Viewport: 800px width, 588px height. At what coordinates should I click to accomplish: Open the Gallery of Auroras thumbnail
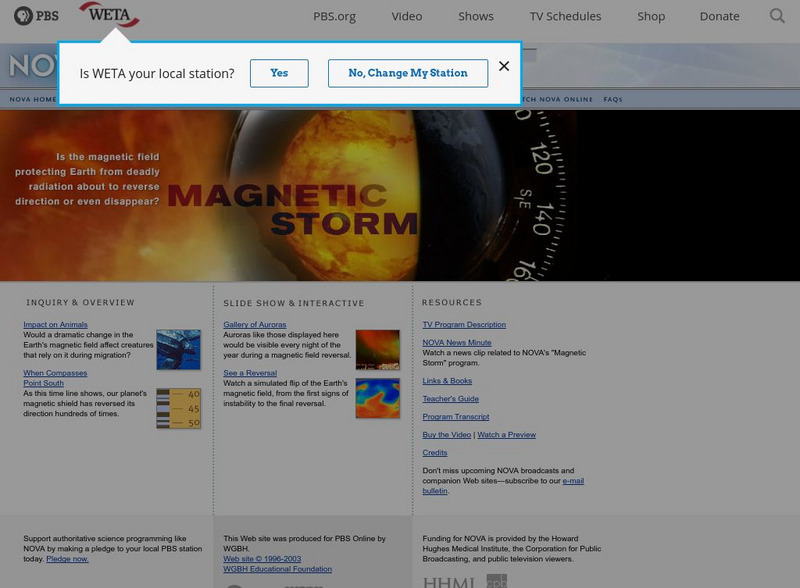(377, 350)
